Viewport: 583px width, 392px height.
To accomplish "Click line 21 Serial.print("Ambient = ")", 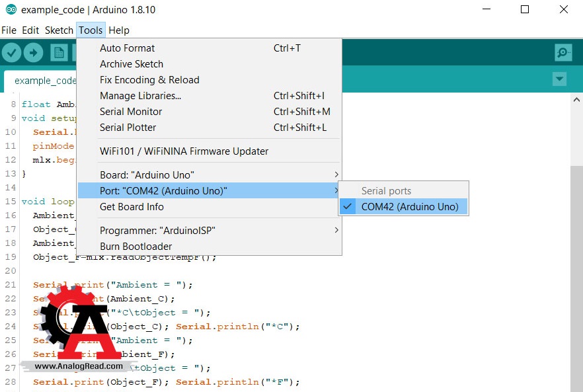I will click(113, 285).
